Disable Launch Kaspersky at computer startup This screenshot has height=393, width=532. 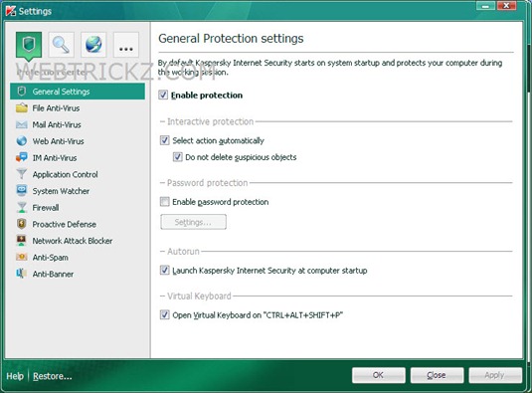pyautogui.click(x=164, y=271)
